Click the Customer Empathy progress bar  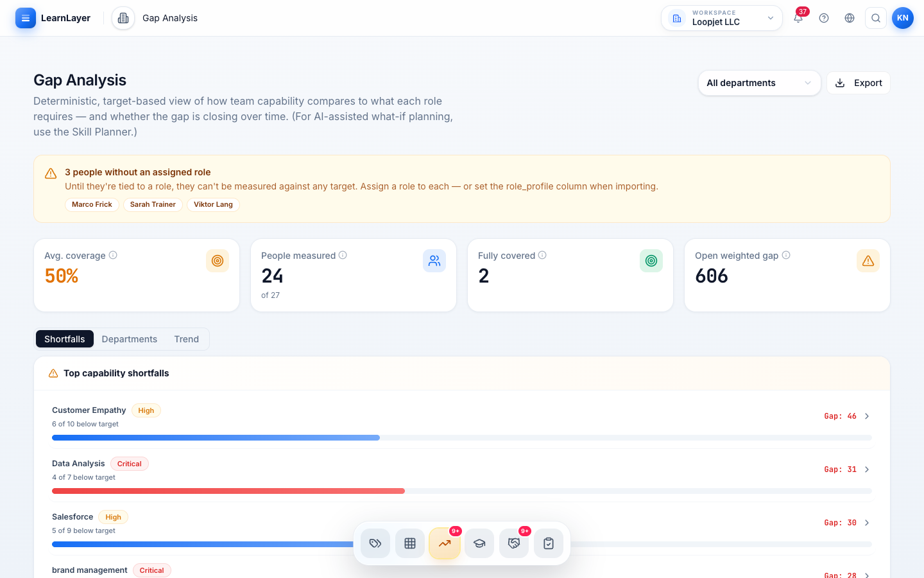tap(462, 437)
